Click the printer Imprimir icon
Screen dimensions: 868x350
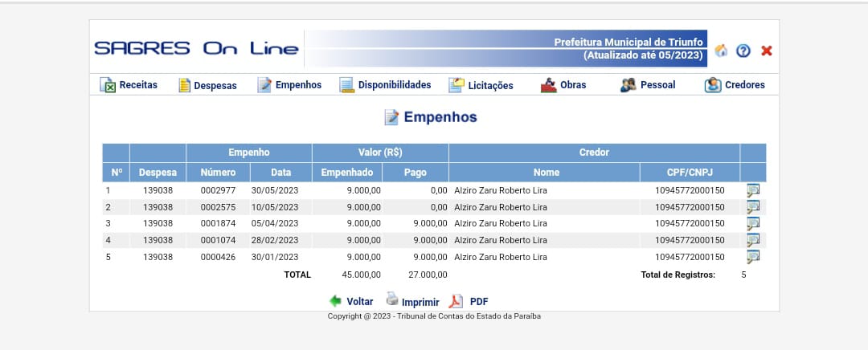(392, 300)
